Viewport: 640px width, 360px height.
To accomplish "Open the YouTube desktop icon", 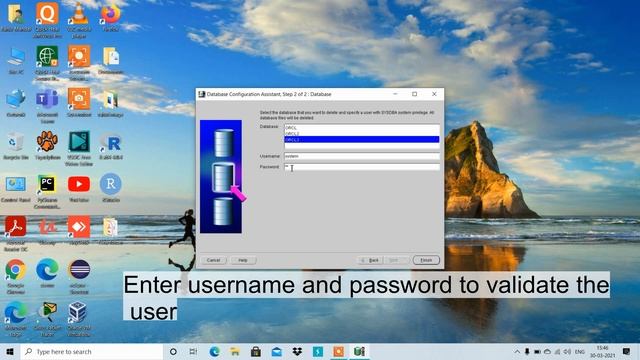I will [x=79, y=188].
